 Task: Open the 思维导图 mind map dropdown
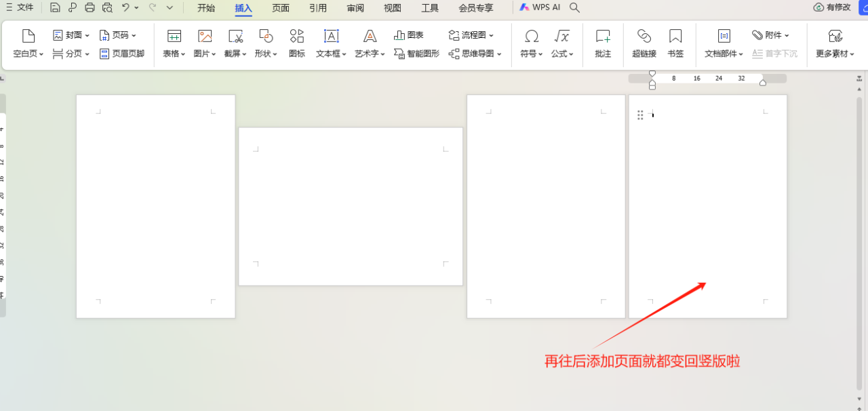475,54
